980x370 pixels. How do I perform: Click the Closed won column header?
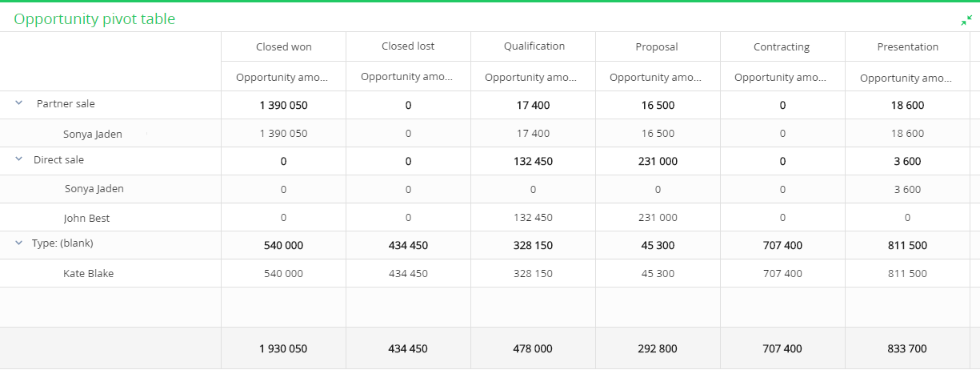[x=284, y=46]
